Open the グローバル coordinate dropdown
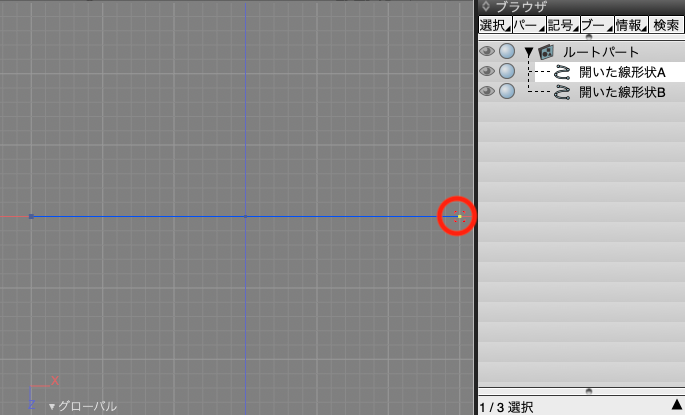This screenshot has width=685, height=415. [x=84, y=406]
